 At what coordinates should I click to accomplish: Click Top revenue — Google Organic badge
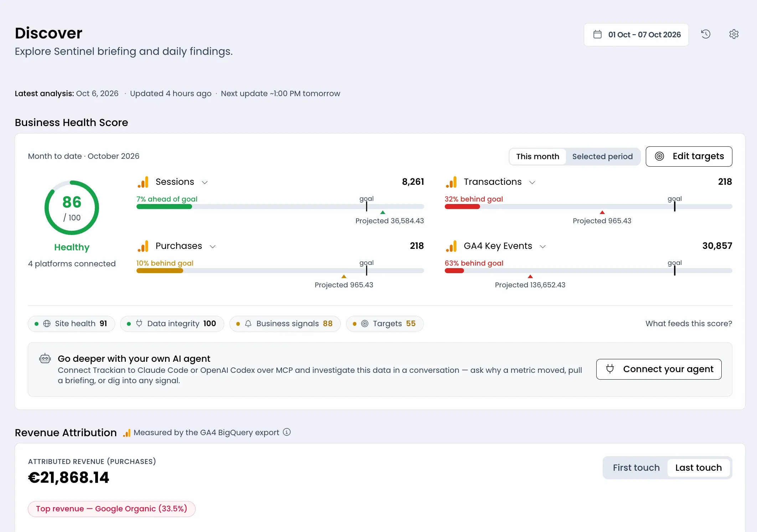click(112, 509)
